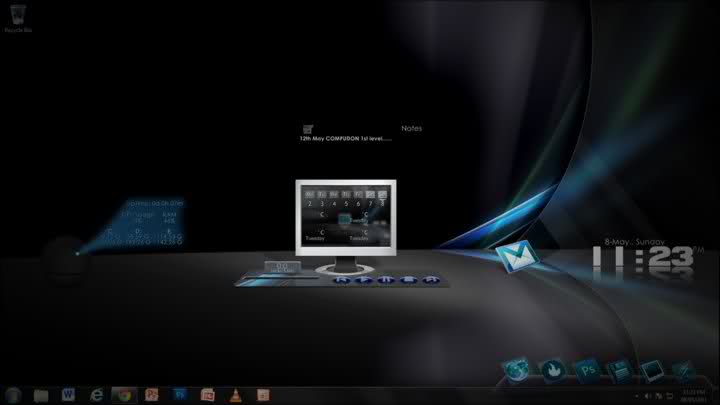Open the last pinned taskbar app icon
The image size is (720, 405).
(x=263, y=395)
